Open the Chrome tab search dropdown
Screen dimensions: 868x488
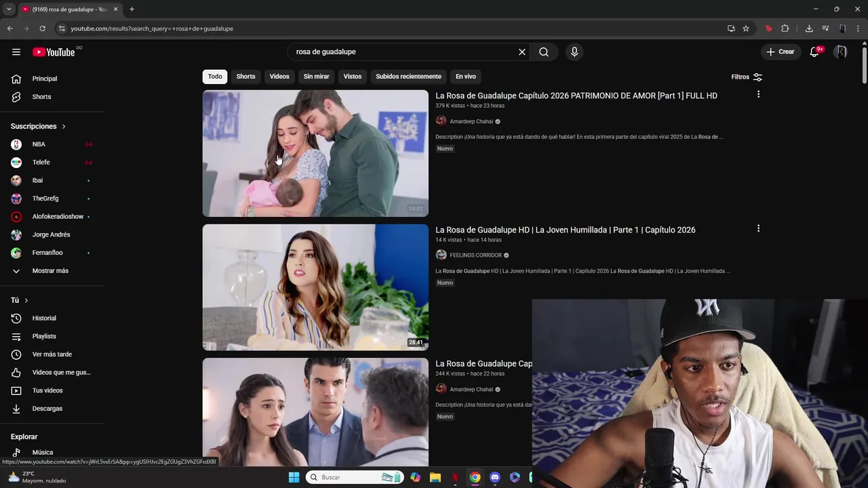(9, 9)
